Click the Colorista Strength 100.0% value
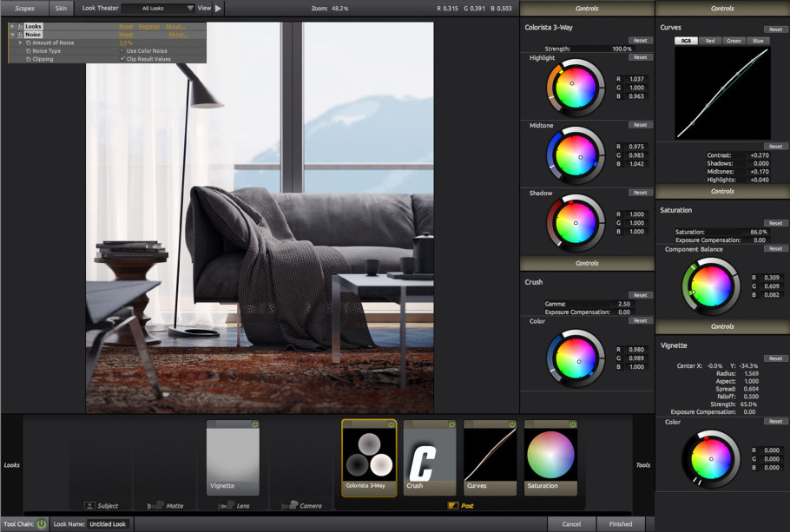 tap(622, 49)
